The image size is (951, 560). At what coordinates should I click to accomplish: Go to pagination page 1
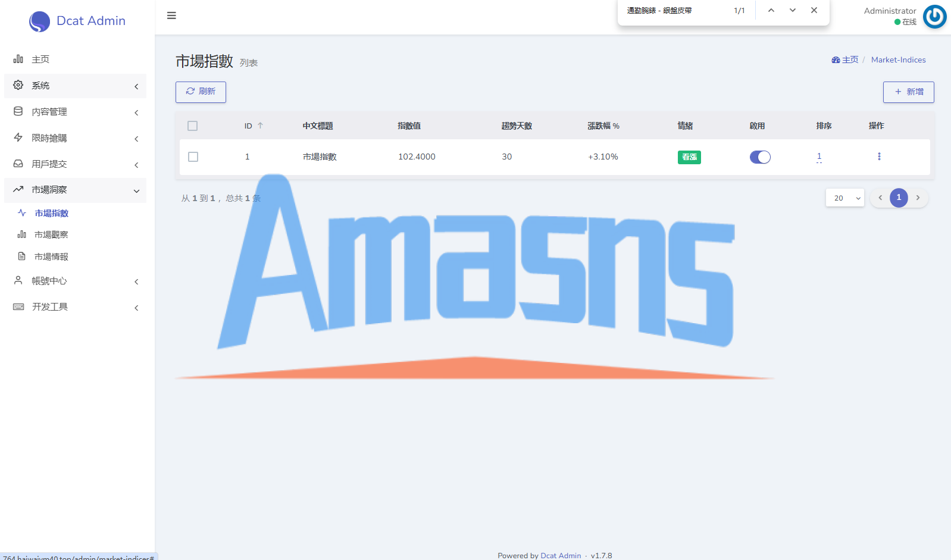pyautogui.click(x=899, y=198)
